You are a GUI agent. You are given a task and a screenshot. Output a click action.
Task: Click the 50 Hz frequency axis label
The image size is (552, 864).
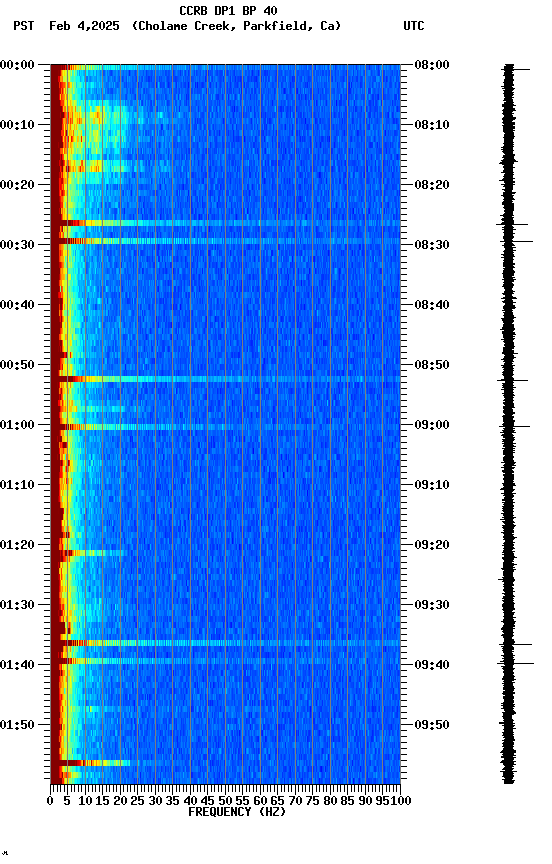(x=225, y=801)
